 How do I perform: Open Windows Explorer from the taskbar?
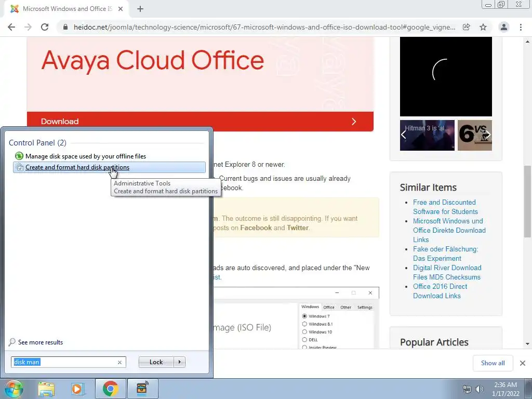point(46,389)
